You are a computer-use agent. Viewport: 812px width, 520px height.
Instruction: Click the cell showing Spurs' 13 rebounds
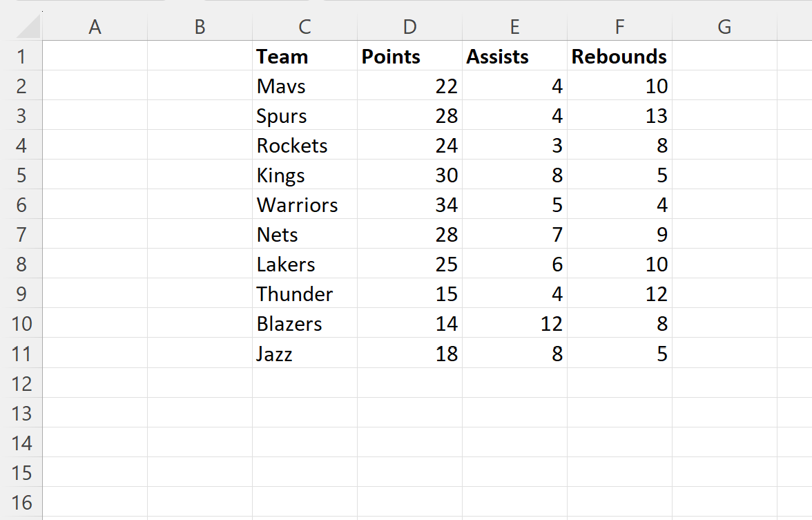click(x=619, y=115)
